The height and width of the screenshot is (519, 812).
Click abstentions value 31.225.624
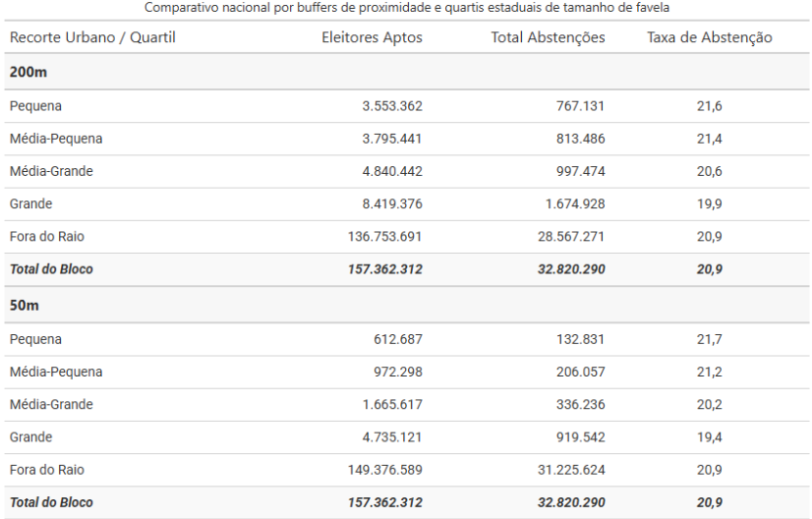pos(571,470)
